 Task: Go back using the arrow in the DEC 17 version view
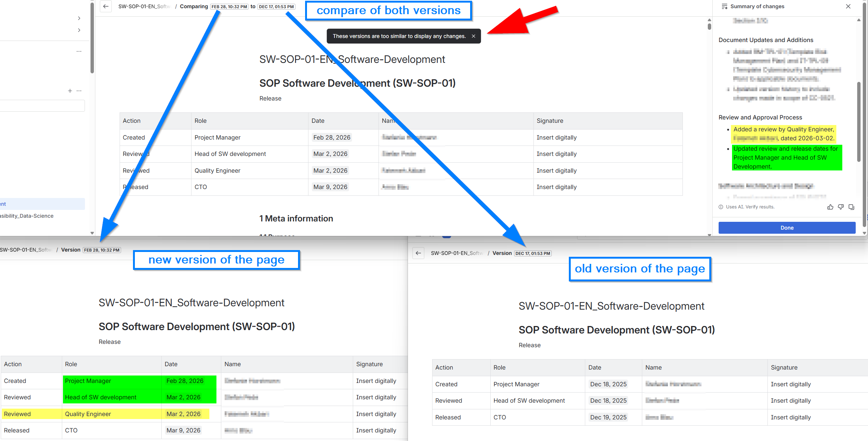click(418, 253)
